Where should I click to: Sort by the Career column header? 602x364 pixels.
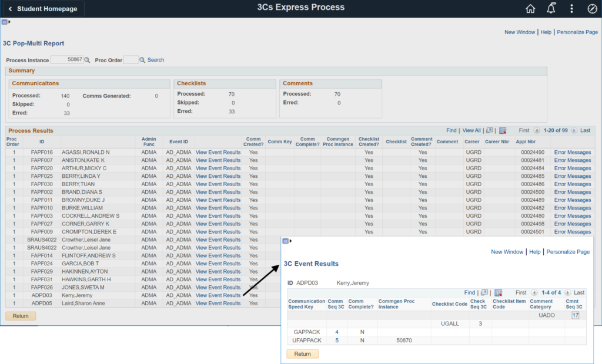click(472, 141)
